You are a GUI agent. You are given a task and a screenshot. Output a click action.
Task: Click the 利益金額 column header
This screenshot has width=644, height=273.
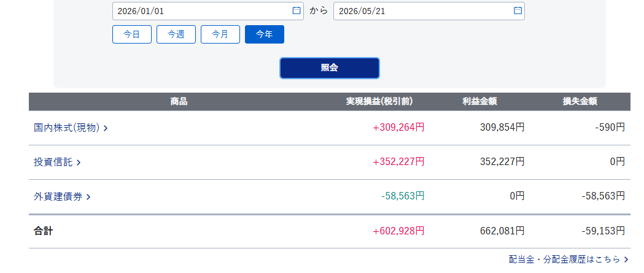point(479,102)
